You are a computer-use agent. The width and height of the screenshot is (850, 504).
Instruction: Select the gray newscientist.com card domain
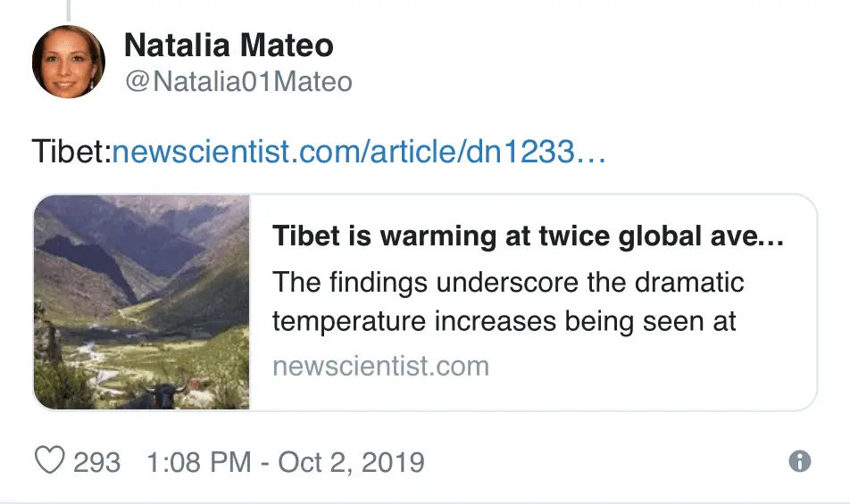pos(380,366)
